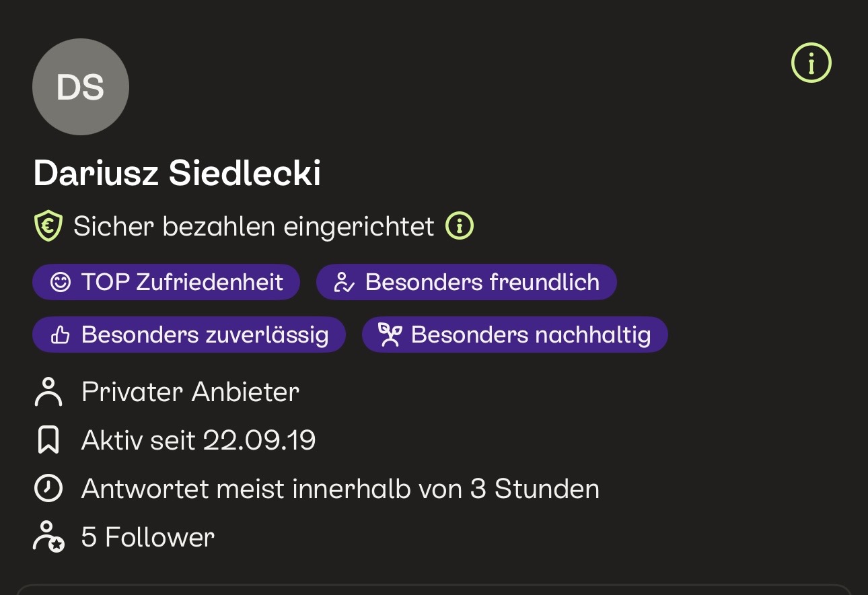Click the info icon beside Sicher bezahlen

pos(460,226)
